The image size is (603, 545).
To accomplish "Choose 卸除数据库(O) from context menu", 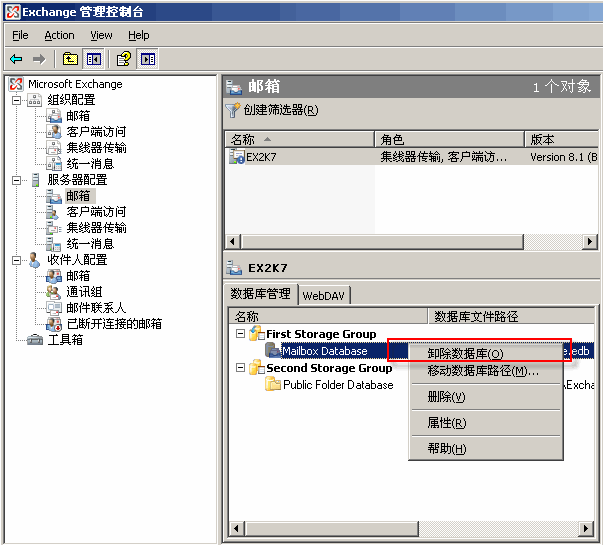I will click(x=485, y=353).
